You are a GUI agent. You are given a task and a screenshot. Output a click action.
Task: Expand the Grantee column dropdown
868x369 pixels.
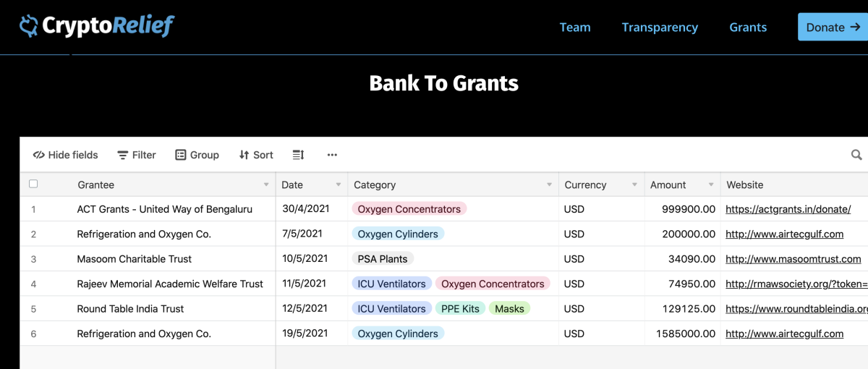[266, 184]
